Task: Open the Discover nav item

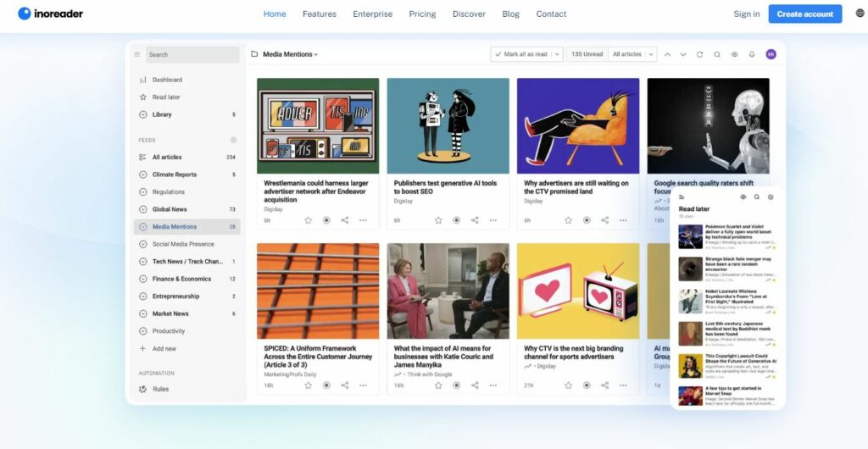Action: pos(469,14)
